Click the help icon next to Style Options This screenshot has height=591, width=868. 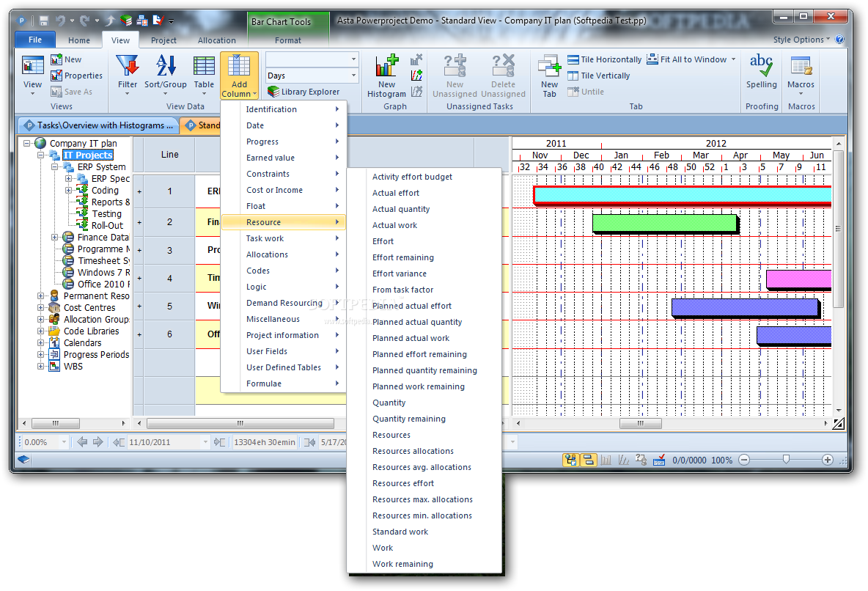(x=839, y=40)
